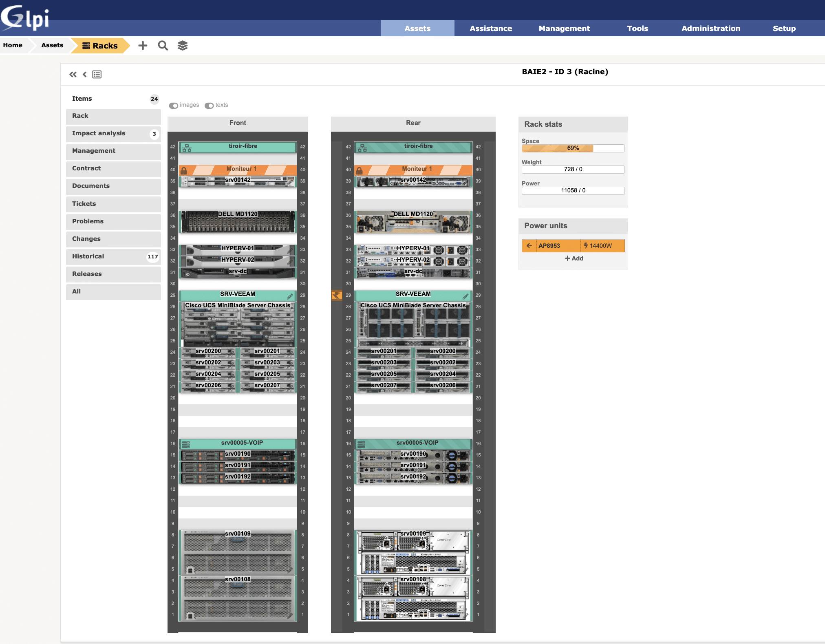The width and height of the screenshot is (825, 644).
Task: Click the GLPI logo
Action: click(x=25, y=18)
